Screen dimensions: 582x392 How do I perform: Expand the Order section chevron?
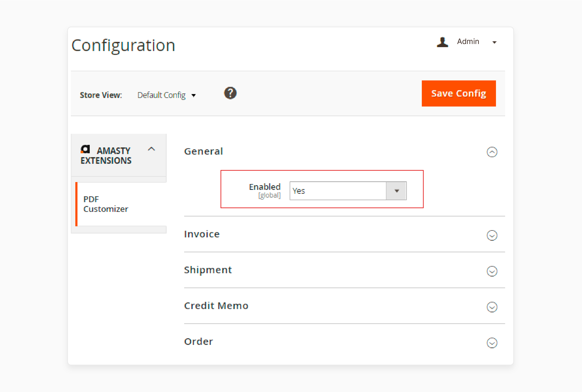[492, 343]
